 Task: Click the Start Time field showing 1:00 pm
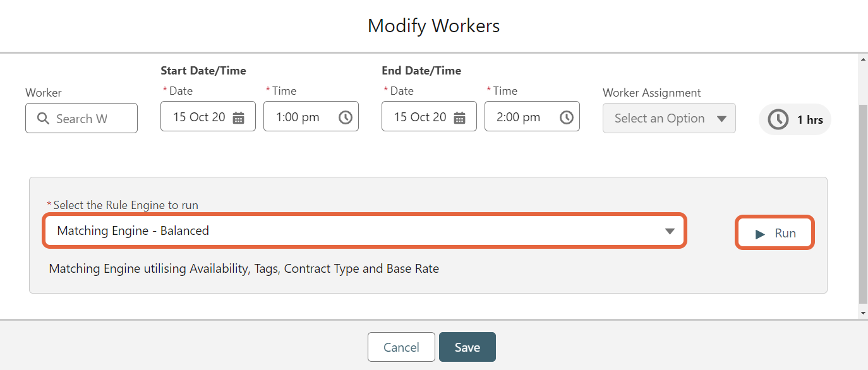(x=303, y=116)
